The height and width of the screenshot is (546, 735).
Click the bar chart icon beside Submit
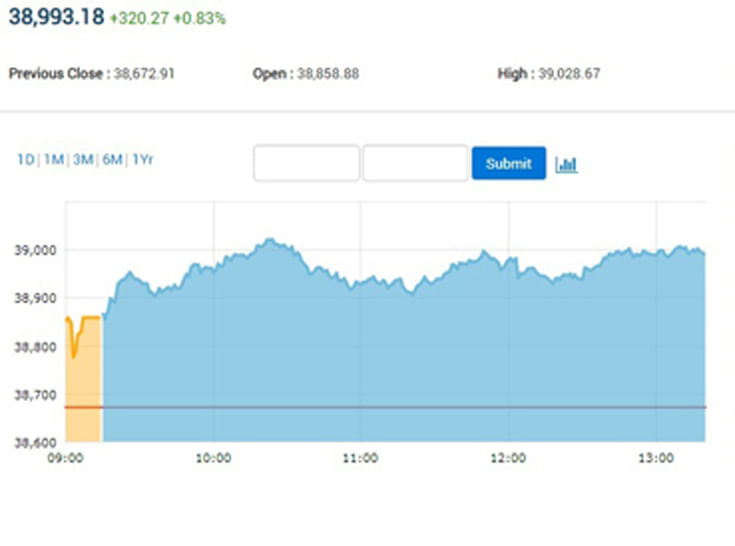click(x=566, y=164)
